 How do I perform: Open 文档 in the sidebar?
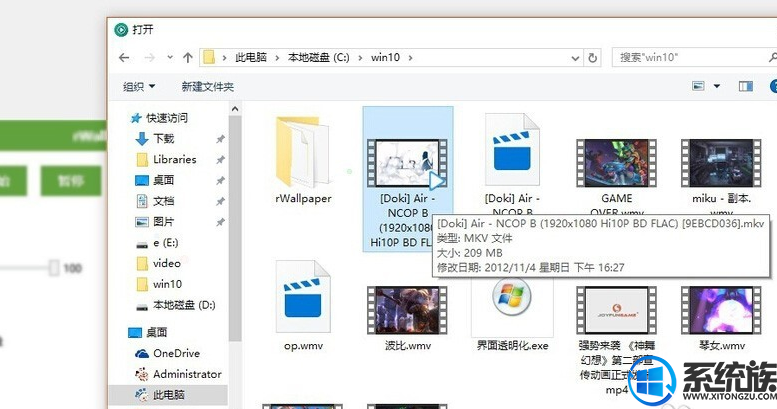point(164,201)
